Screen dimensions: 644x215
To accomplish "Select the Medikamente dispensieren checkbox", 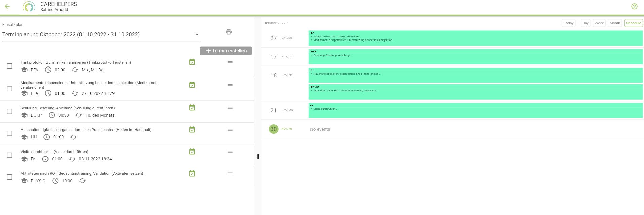I will 10,88.
